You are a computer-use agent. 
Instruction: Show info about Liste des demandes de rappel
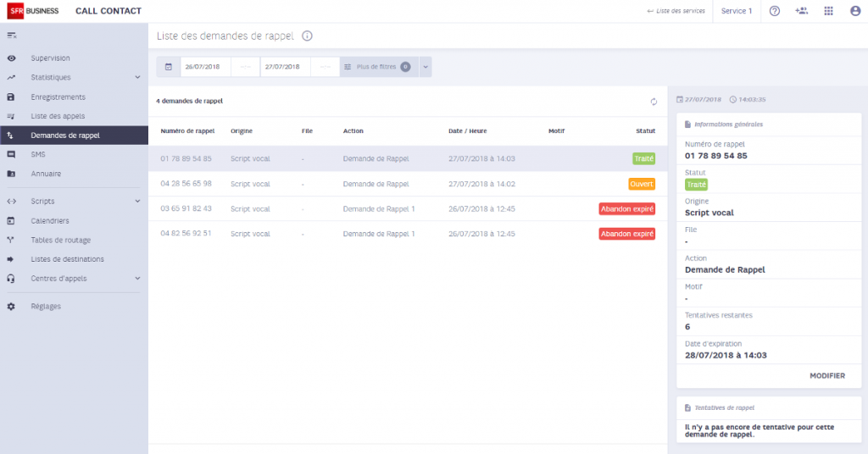point(307,36)
